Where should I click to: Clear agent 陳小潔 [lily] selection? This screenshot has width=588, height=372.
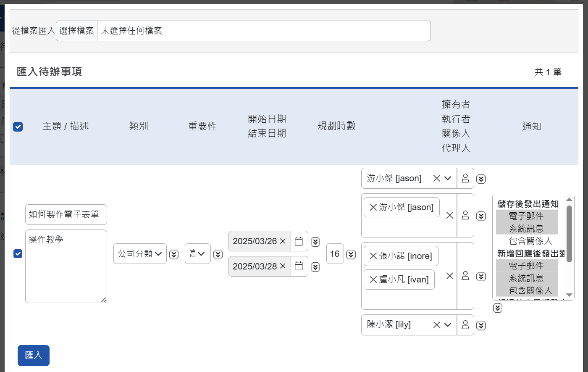point(437,325)
